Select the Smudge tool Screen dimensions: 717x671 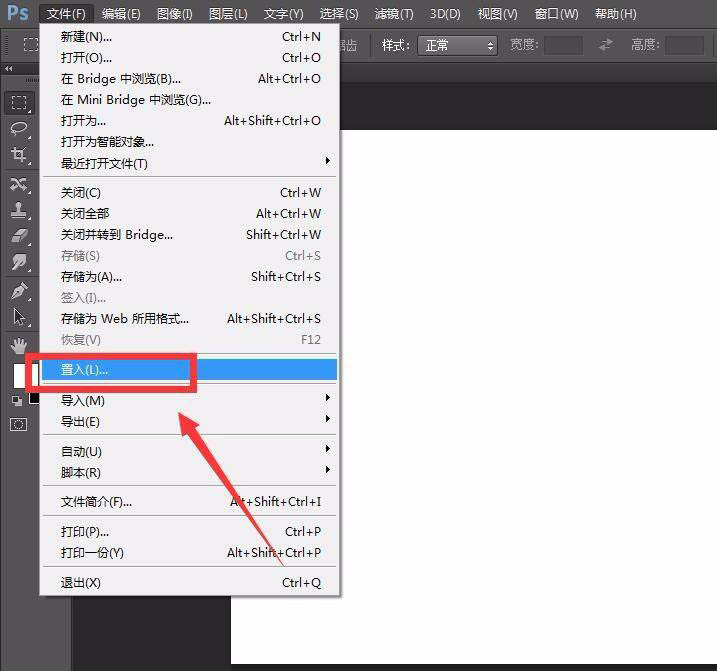[x=19, y=262]
